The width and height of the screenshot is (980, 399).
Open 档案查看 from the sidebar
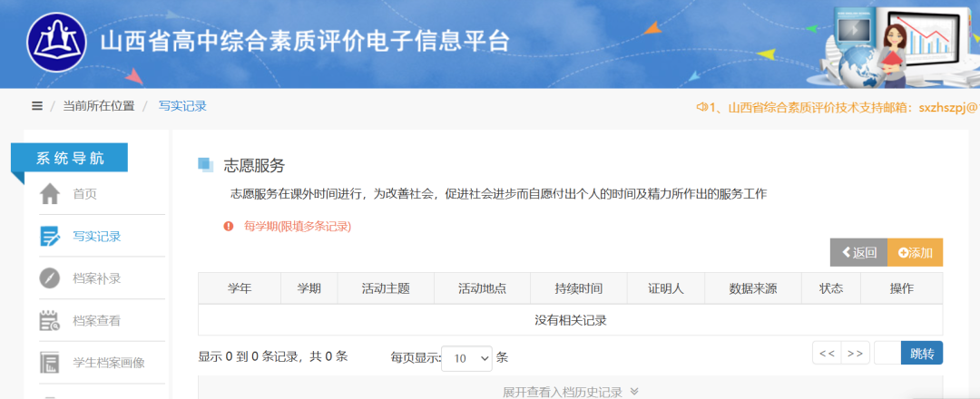[x=97, y=320]
